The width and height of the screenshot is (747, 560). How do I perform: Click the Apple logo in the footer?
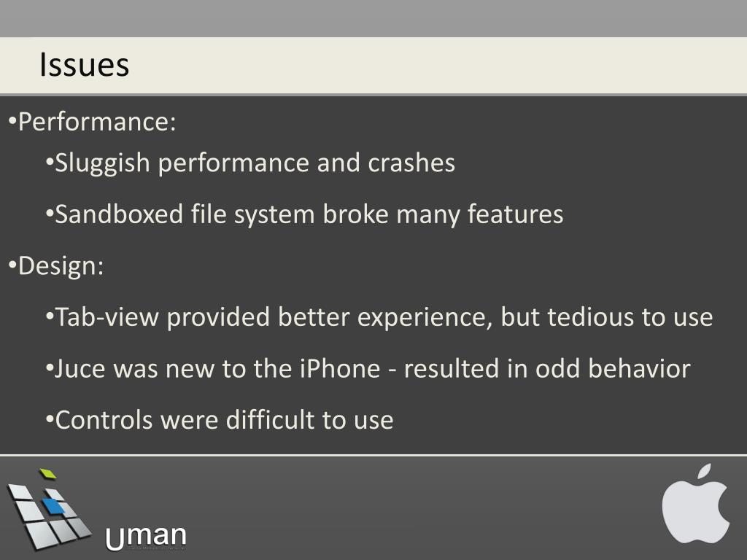pos(695,504)
